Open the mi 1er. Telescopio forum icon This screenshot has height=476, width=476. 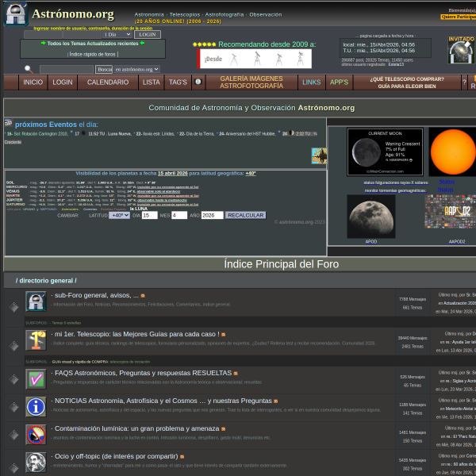(36, 340)
